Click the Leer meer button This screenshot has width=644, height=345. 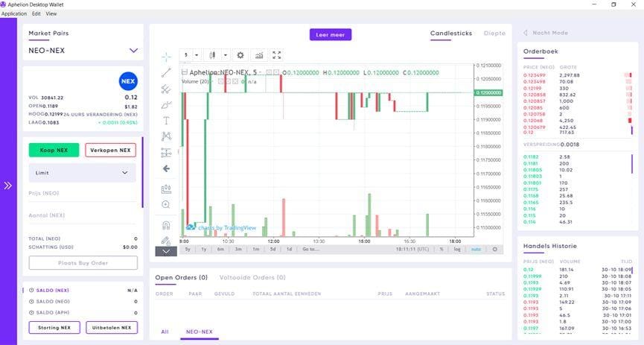click(331, 34)
